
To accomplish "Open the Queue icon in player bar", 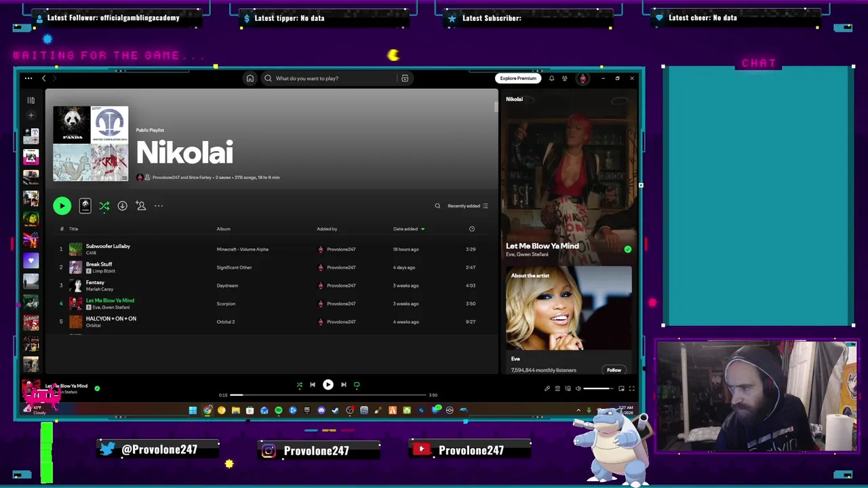I will tap(557, 388).
